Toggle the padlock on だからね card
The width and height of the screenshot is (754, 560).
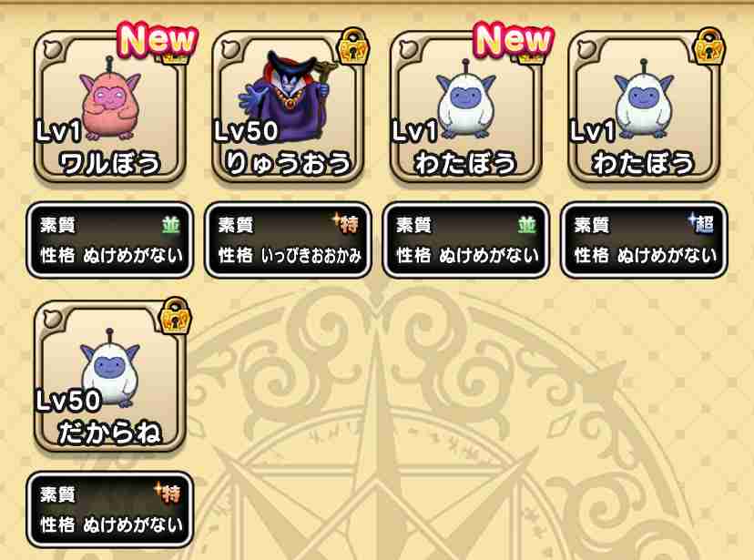176,316
